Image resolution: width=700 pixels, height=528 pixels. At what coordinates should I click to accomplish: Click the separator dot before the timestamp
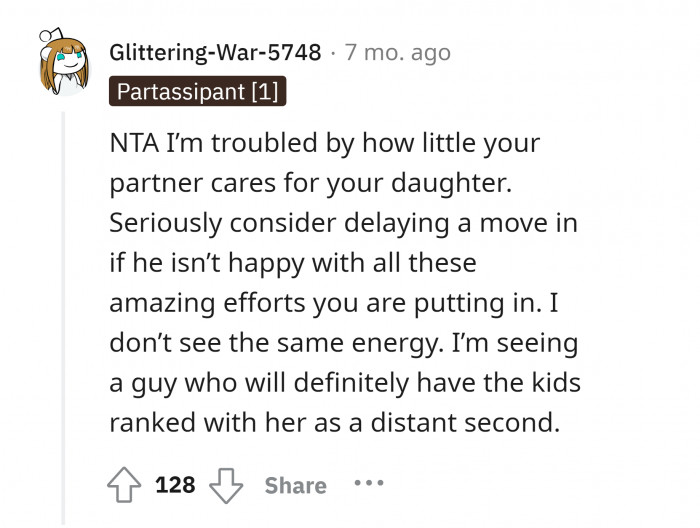coord(333,52)
